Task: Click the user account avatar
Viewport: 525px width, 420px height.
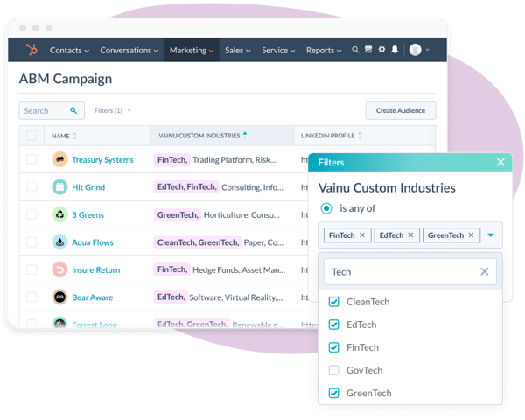Action: coord(415,51)
